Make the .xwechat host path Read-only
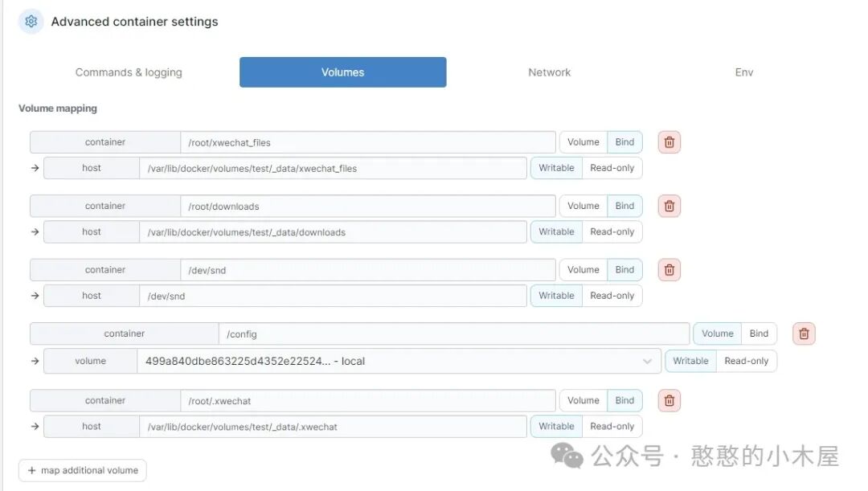Viewport: 868px width, 491px height. click(x=612, y=427)
